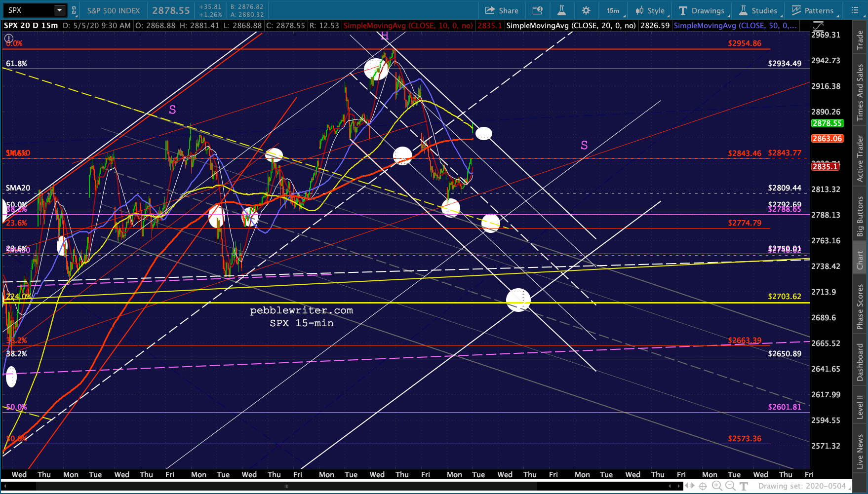The height and width of the screenshot is (494, 868).
Task: Click the zoom in magnifier icon
Action: pyautogui.click(x=716, y=486)
